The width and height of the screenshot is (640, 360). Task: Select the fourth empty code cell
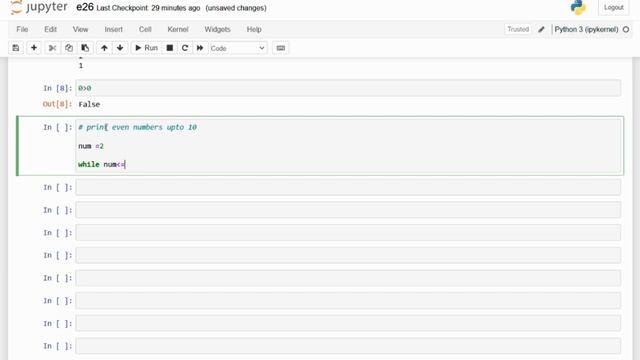(348, 255)
